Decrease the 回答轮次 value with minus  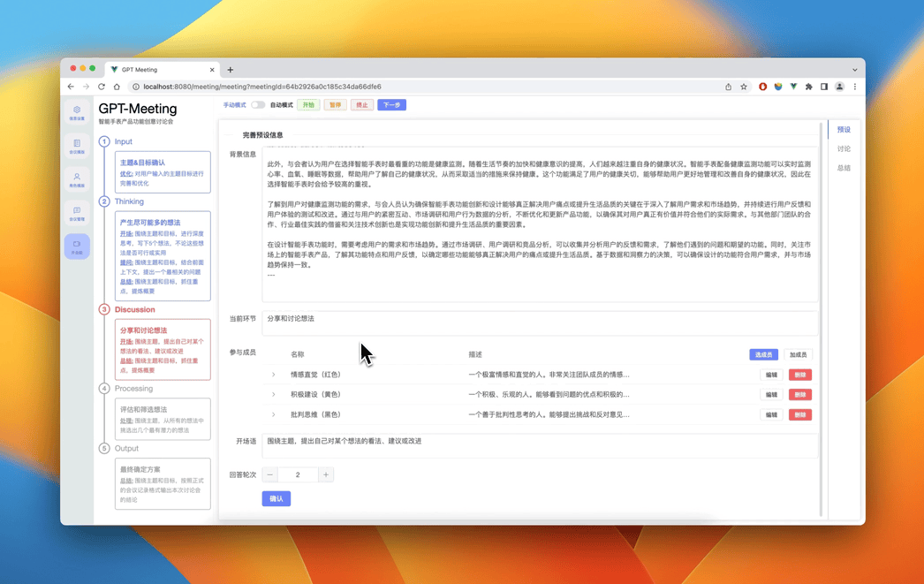[270, 475]
